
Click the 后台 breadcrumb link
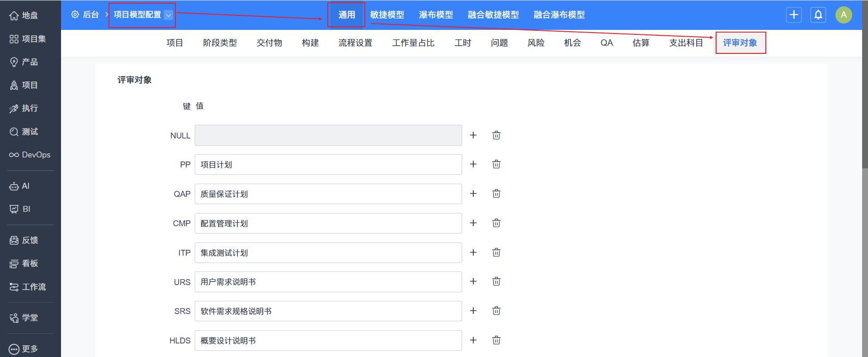pyautogui.click(x=90, y=15)
